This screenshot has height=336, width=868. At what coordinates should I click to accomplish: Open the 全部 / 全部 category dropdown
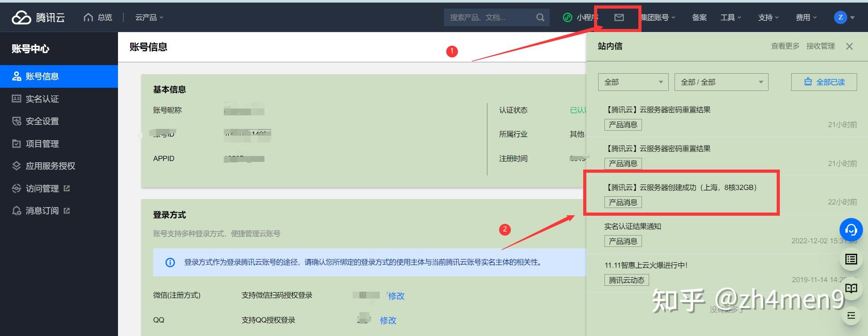pos(722,82)
